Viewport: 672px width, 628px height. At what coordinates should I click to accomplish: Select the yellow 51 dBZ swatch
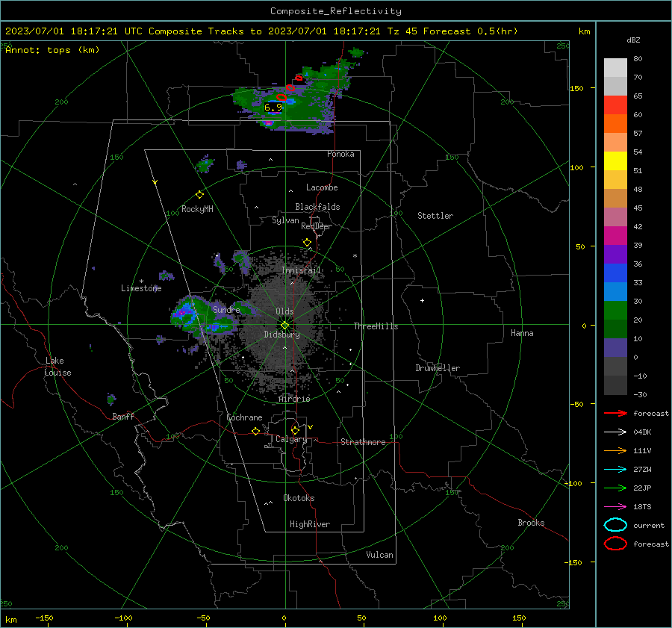pyautogui.click(x=615, y=161)
